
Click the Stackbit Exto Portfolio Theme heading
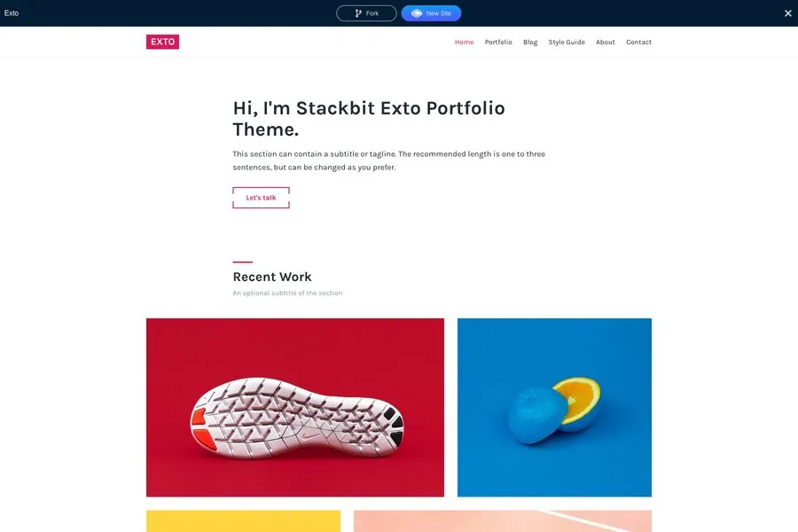point(369,119)
